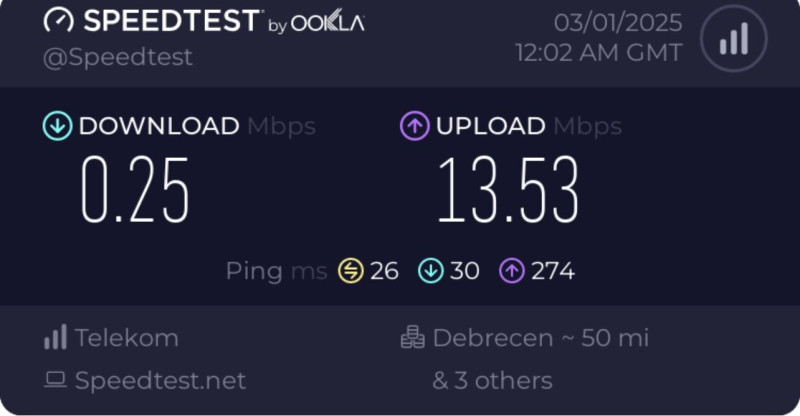Expand the "& 3 others" servers list

click(492, 380)
